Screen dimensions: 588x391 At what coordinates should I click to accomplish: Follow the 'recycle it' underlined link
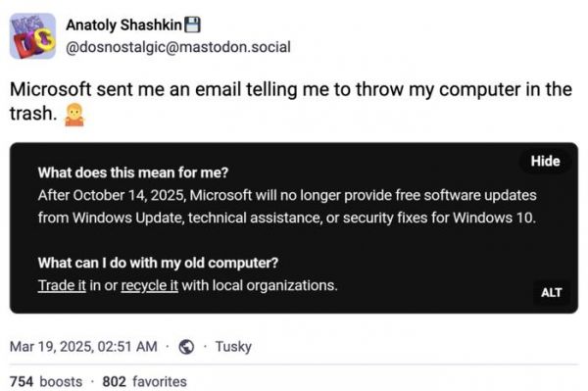[x=149, y=285]
